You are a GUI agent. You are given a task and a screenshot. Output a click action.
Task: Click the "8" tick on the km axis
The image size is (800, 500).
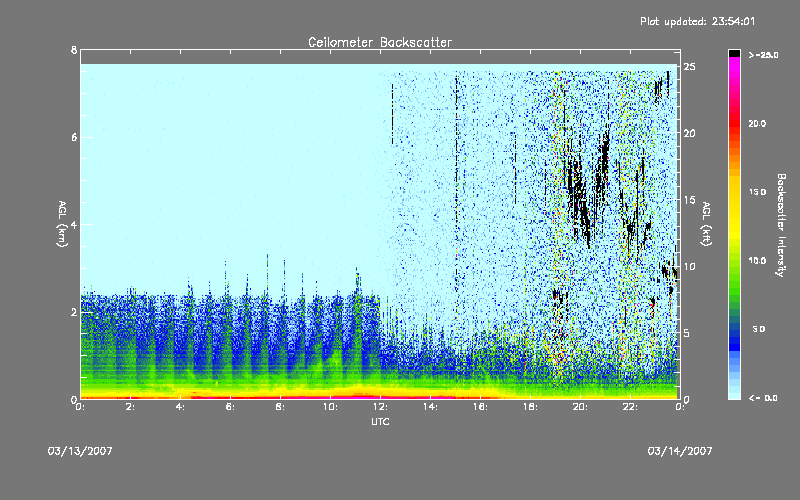coord(74,50)
